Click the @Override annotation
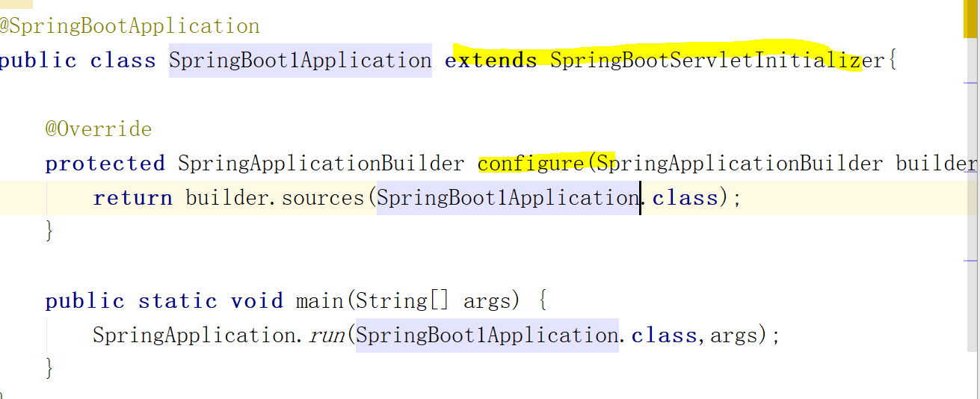 (99, 129)
